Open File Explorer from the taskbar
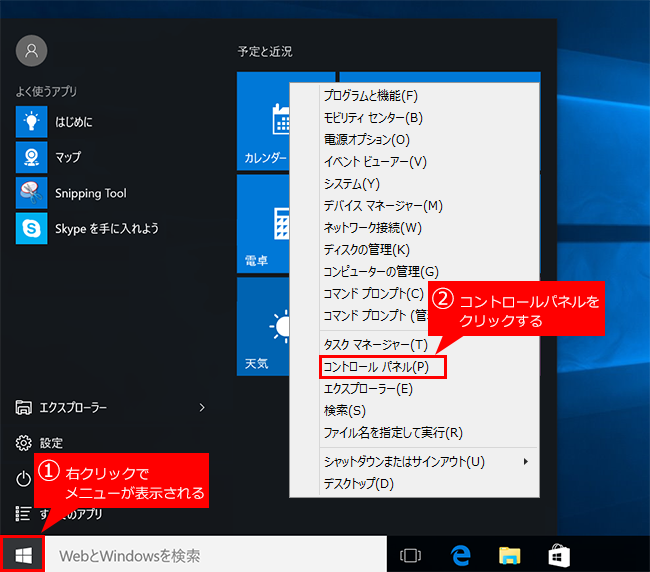650x572 pixels. click(x=509, y=555)
